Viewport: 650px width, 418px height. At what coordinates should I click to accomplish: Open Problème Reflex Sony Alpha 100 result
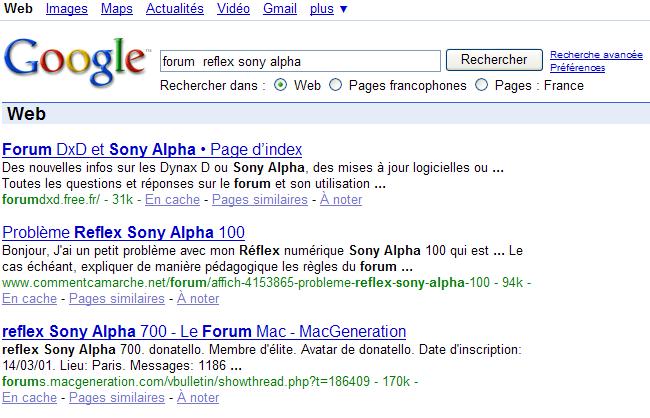tap(123, 233)
